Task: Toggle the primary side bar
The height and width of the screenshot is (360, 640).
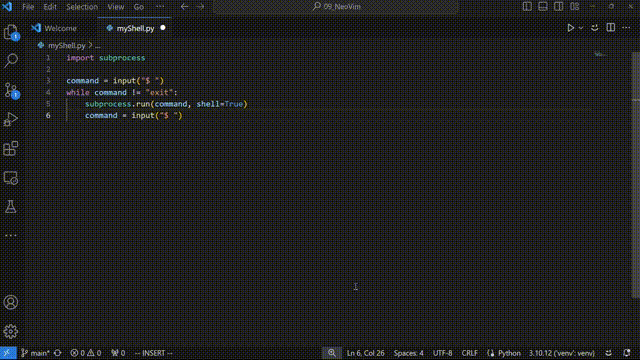Action: 527,7
